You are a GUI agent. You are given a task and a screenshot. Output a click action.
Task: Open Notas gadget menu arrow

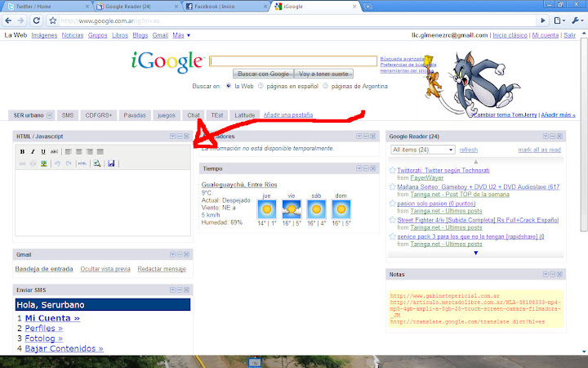tap(546, 275)
